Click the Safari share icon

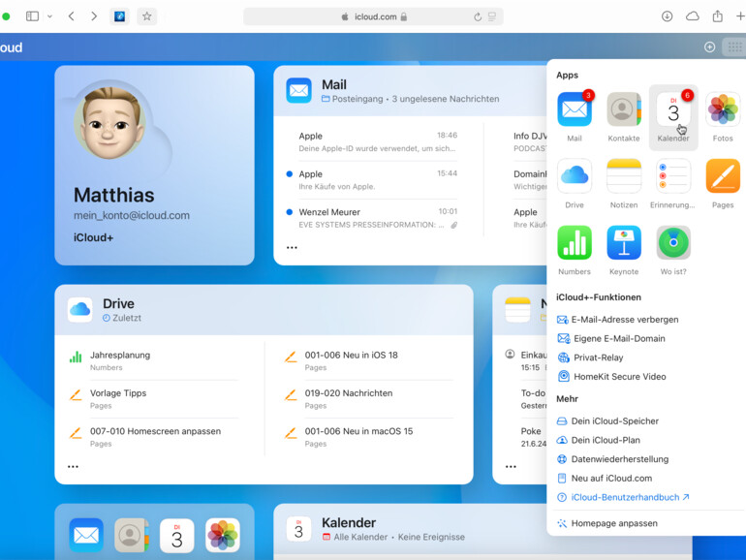[718, 16]
